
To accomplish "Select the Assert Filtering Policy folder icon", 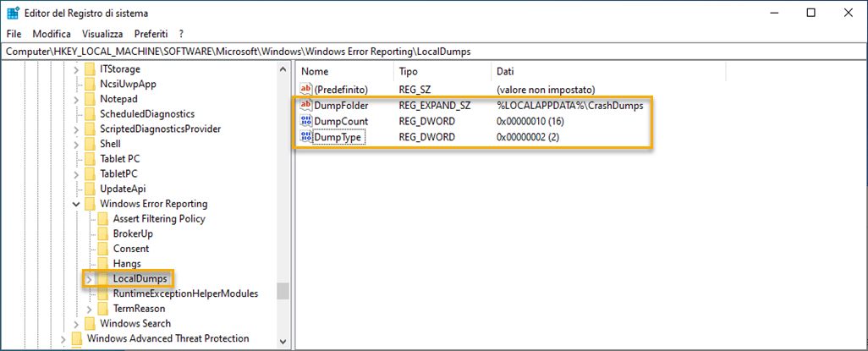I will pos(103,219).
